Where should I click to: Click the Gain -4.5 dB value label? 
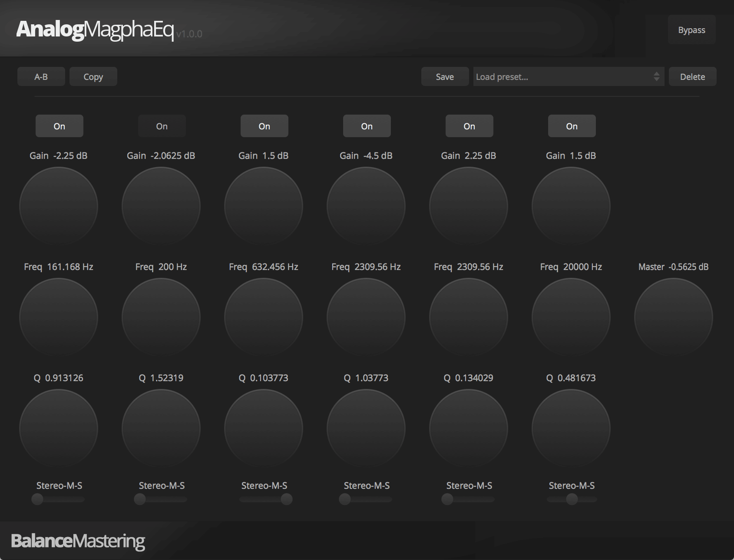coord(366,155)
